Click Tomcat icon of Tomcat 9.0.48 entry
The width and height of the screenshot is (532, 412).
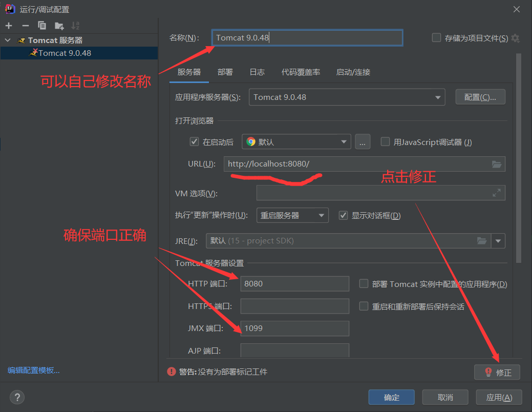[x=34, y=53]
